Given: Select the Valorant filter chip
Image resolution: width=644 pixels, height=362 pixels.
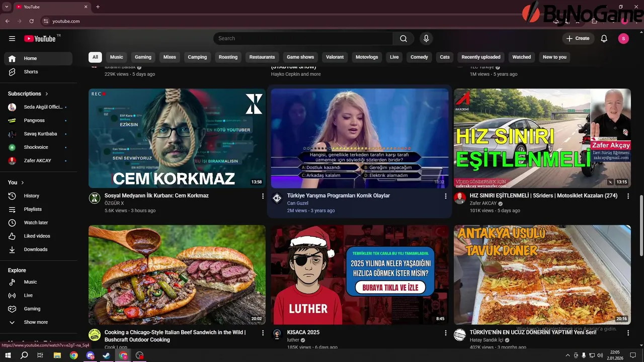Looking at the screenshot, I should click(335, 57).
